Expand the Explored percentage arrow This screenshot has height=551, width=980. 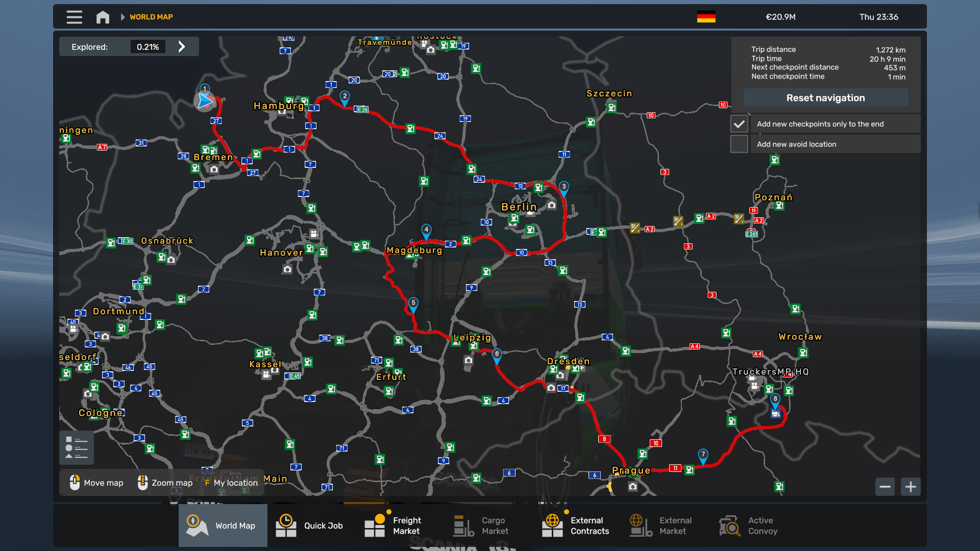182,47
